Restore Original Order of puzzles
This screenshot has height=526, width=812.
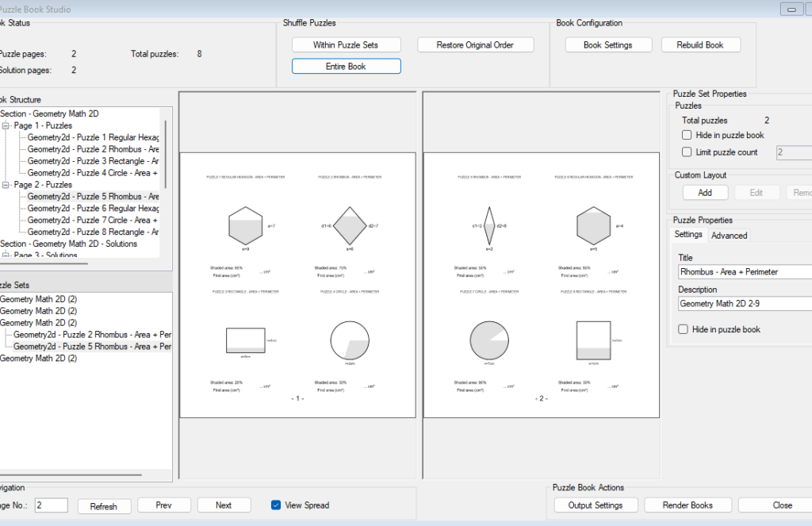click(476, 45)
